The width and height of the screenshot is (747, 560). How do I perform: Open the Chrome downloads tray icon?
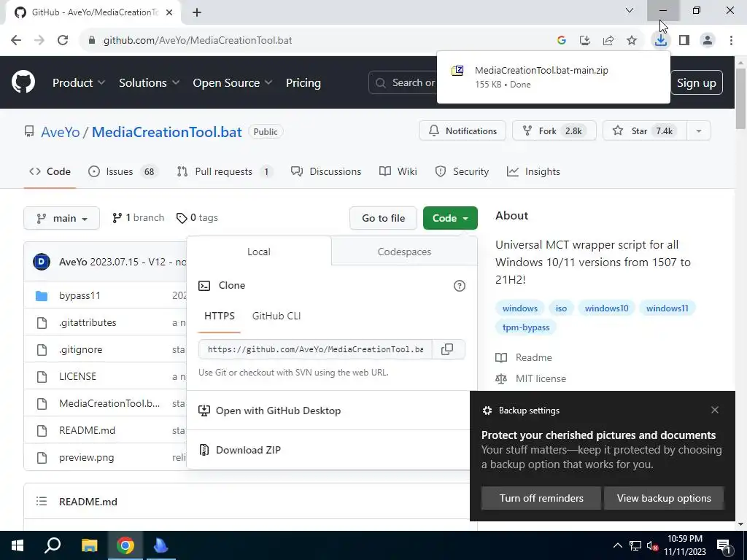(661, 41)
